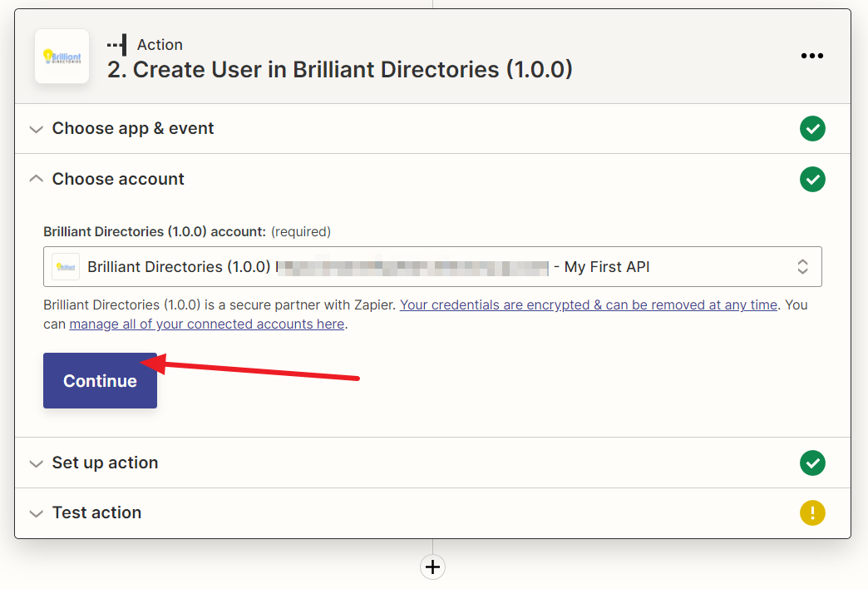Image resolution: width=868 pixels, height=589 pixels.
Task: Click the Choose account heading text
Action: click(118, 179)
